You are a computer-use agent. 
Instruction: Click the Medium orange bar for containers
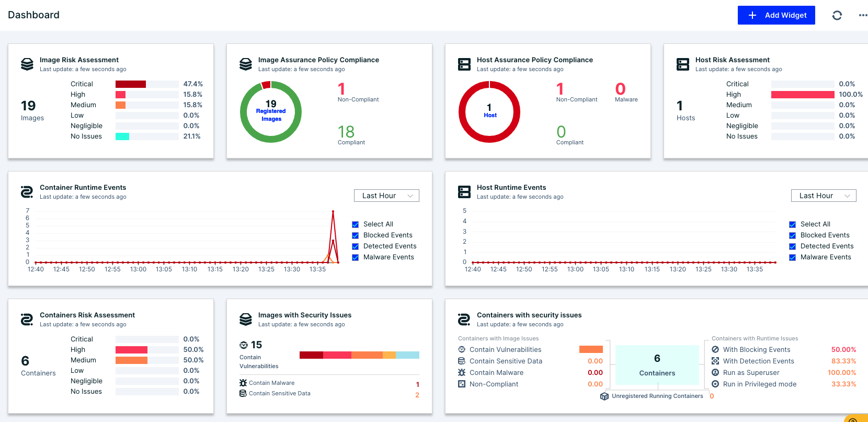click(131, 360)
